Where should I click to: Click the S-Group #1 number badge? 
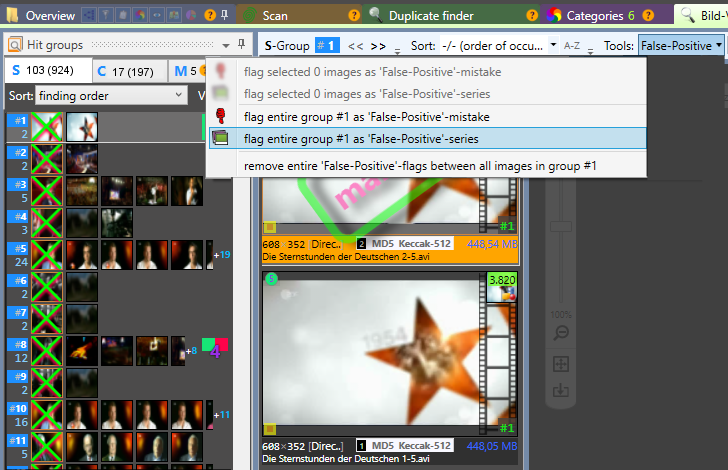327,46
